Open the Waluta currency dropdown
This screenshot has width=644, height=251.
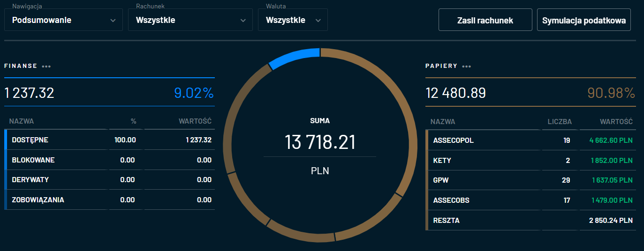click(x=293, y=20)
